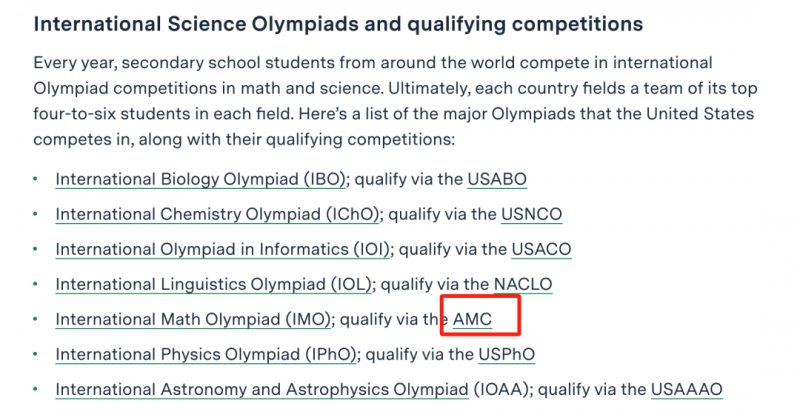
Task: Open the International Biology Olympiad (IBO) link
Action: pyautogui.click(x=201, y=179)
